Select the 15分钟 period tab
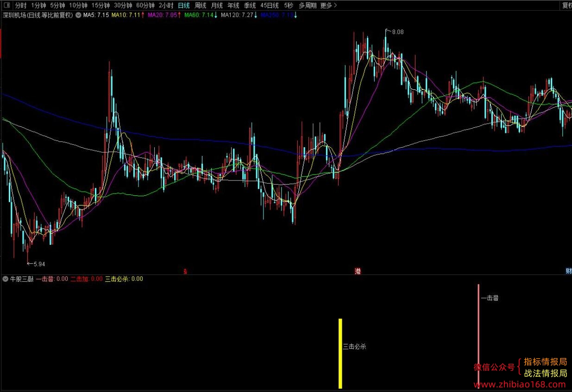Image resolution: width=572 pixels, height=392 pixels. (x=101, y=6)
